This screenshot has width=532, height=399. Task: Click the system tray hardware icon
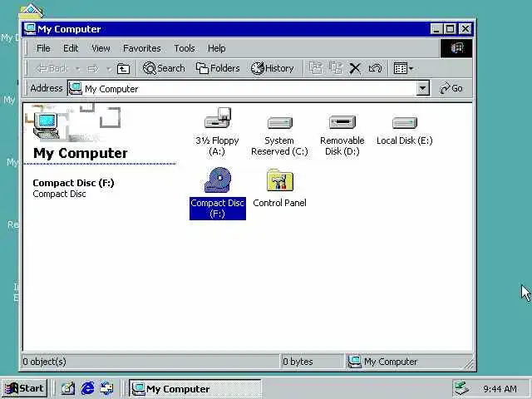[x=462, y=388]
